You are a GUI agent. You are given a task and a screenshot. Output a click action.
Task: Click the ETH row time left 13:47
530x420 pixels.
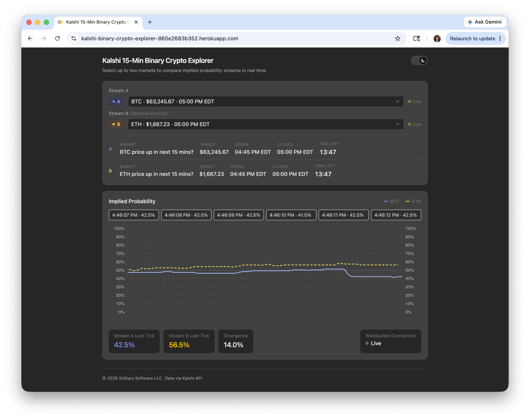coord(323,174)
